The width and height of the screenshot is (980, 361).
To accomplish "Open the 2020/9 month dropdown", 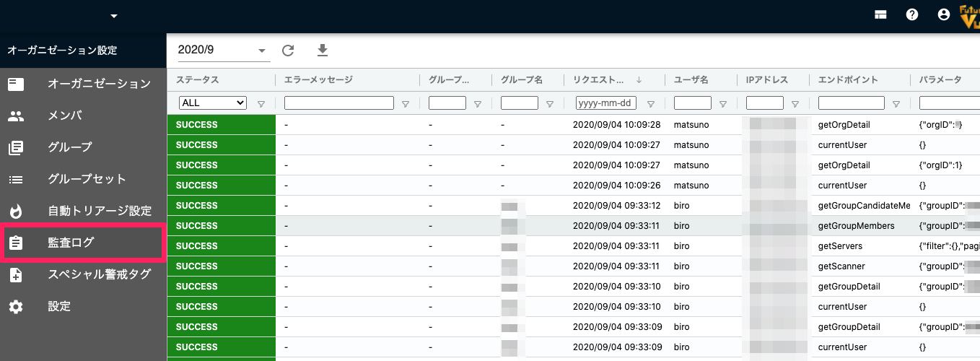I will click(x=223, y=51).
